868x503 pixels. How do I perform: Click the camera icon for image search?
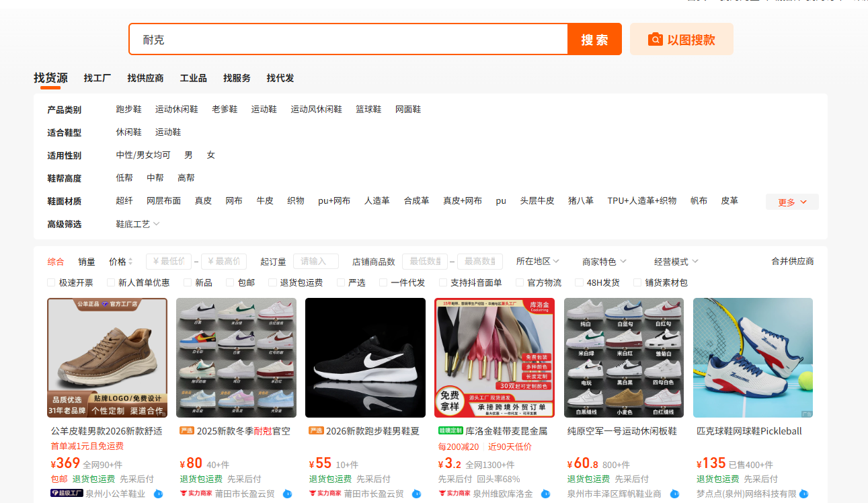tap(656, 40)
